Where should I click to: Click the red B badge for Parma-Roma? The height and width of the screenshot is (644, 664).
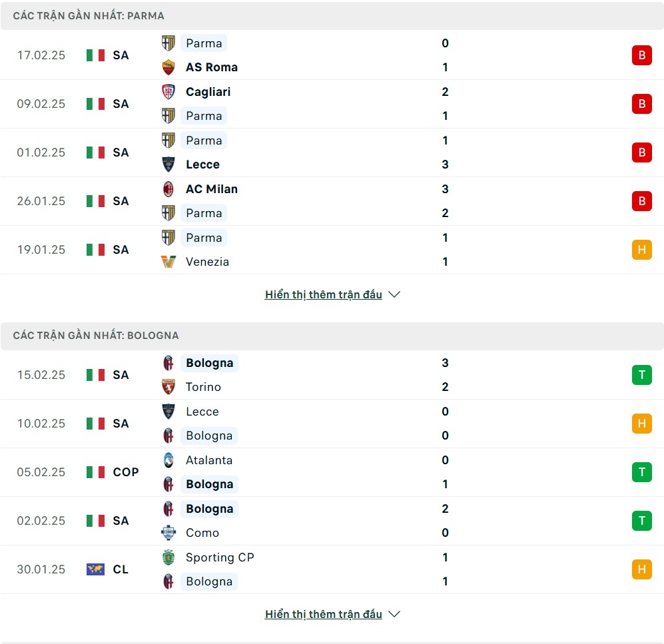point(641,55)
